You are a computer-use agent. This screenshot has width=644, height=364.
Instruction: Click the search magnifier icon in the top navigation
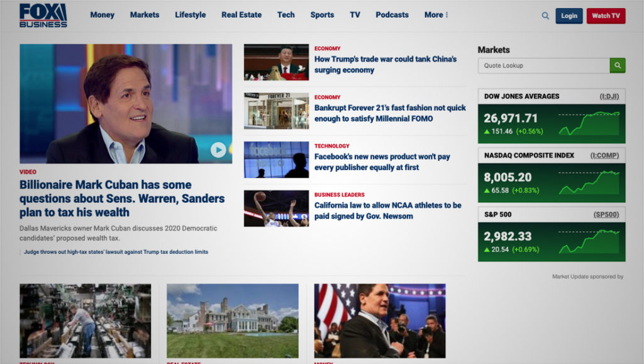coord(545,15)
